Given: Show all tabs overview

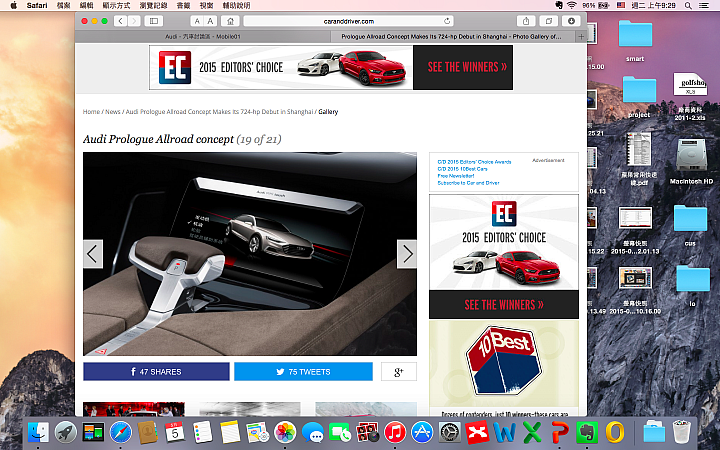Looking at the screenshot, I should point(549,21).
